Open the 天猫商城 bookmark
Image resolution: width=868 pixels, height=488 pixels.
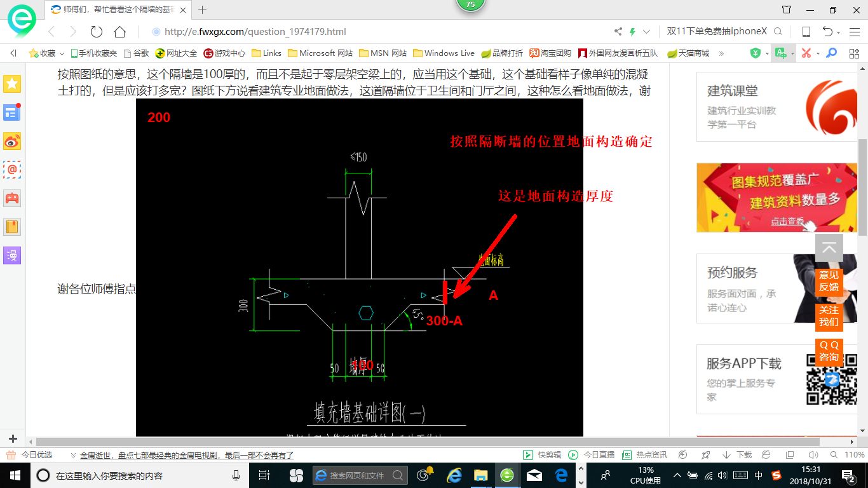point(688,53)
